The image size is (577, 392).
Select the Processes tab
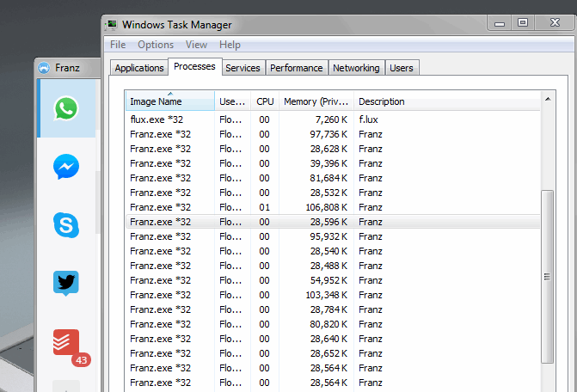194,66
